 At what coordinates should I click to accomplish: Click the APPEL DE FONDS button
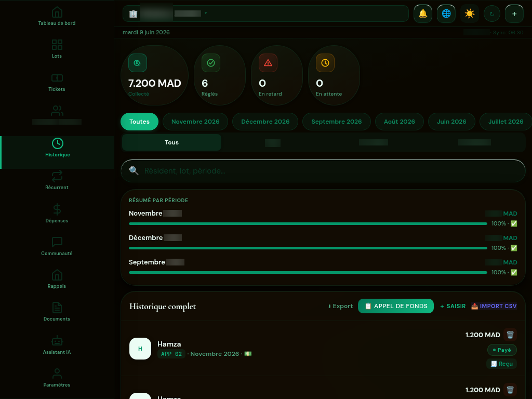point(396,306)
